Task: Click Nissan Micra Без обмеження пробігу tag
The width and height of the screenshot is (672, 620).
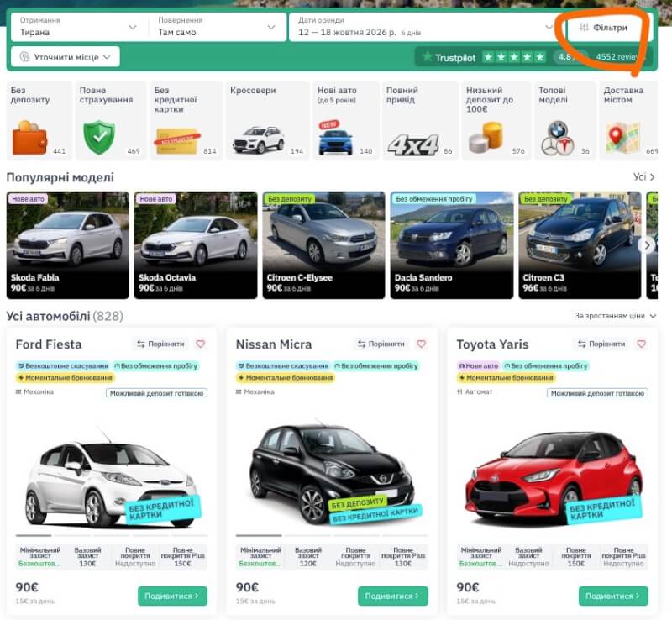Action: click(x=376, y=365)
